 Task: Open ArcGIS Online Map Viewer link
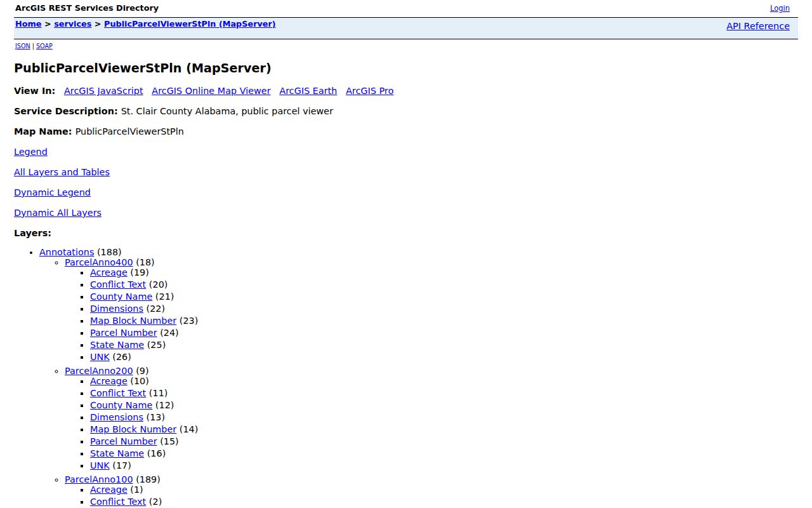pos(211,91)
